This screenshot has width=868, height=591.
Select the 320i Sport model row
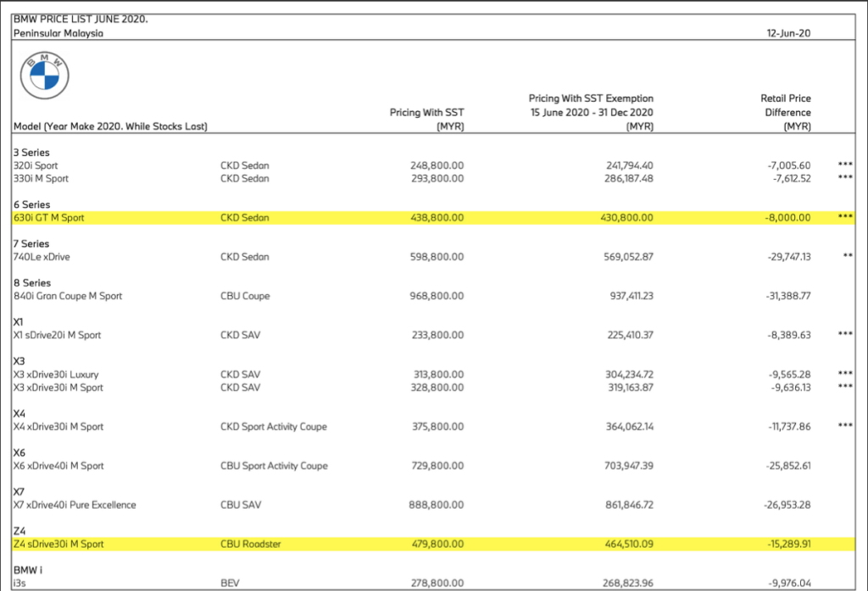click(x=36, y=165)
